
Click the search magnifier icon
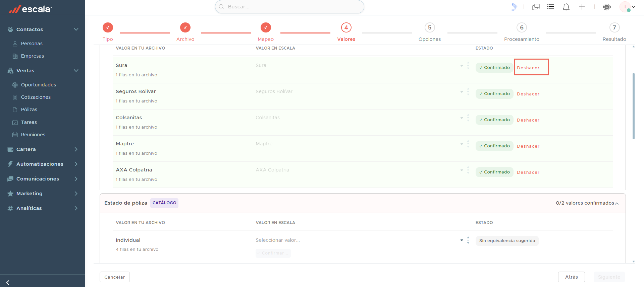click(x=221, y=7)
